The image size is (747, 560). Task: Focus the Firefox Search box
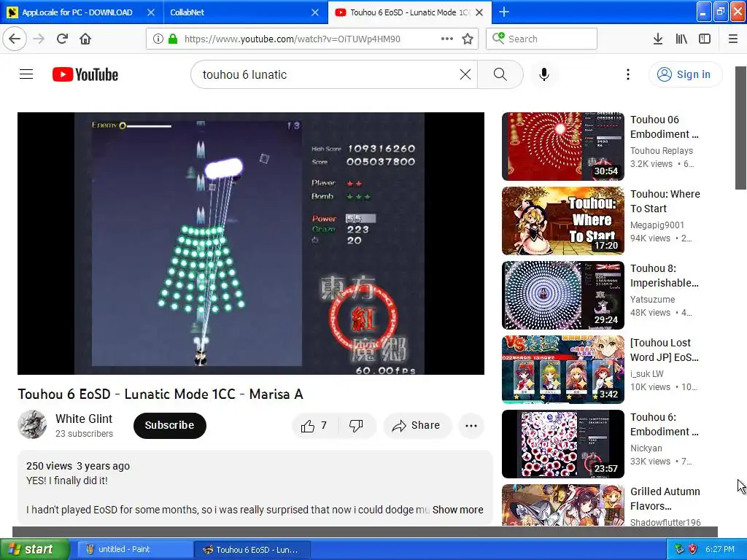(542, 39)
